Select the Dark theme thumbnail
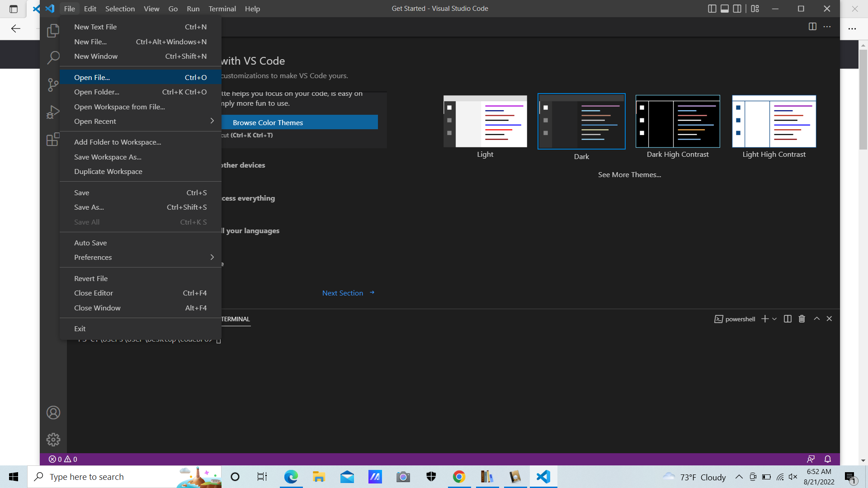The image size is (868, 488). [x=581, y=121]
